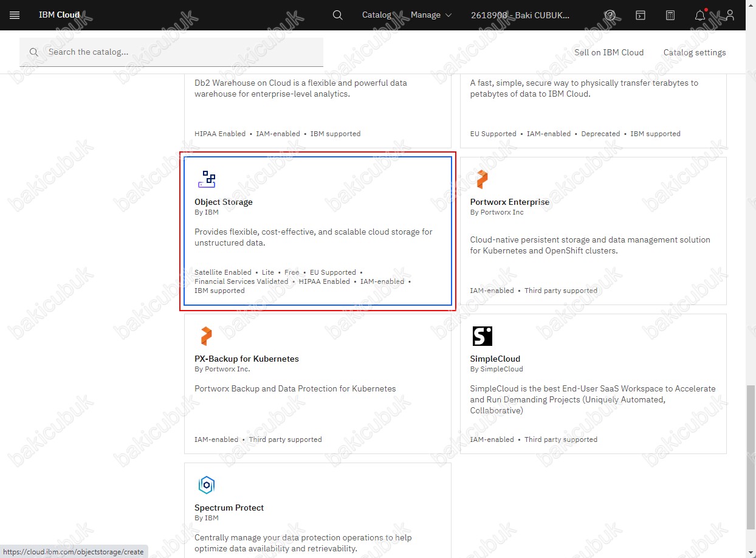Click Spectrum Protect description text
Image resolution: width=756 pixels, height=558 pixels.
303,543
